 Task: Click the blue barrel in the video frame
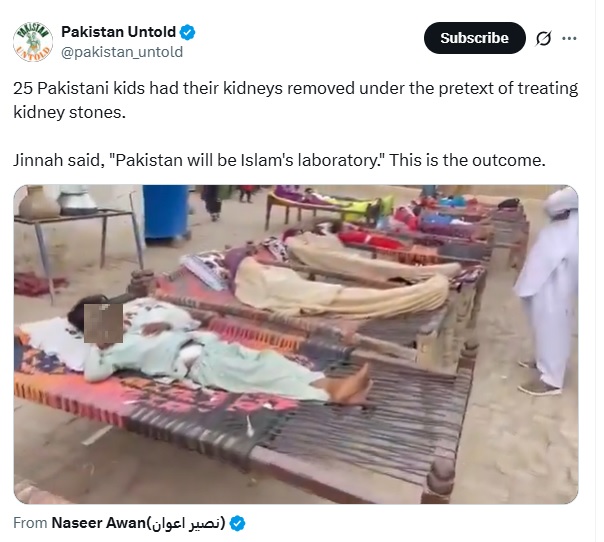click(166, 214)
